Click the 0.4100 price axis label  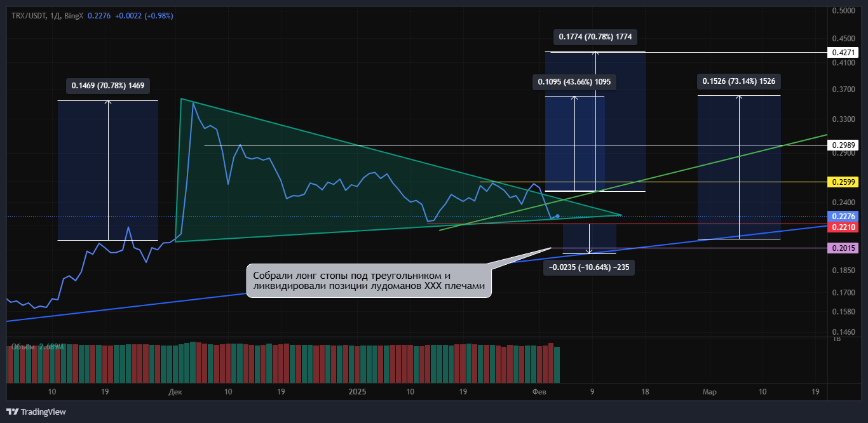point(843,63)
